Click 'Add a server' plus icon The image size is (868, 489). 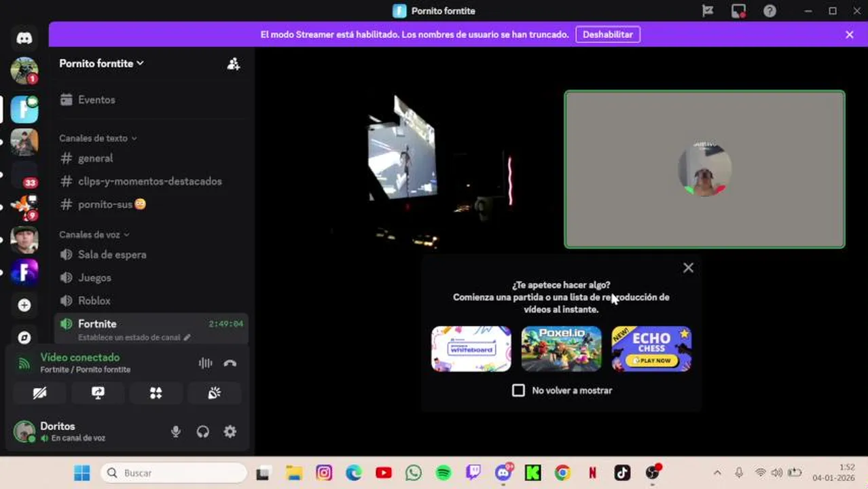24,305
